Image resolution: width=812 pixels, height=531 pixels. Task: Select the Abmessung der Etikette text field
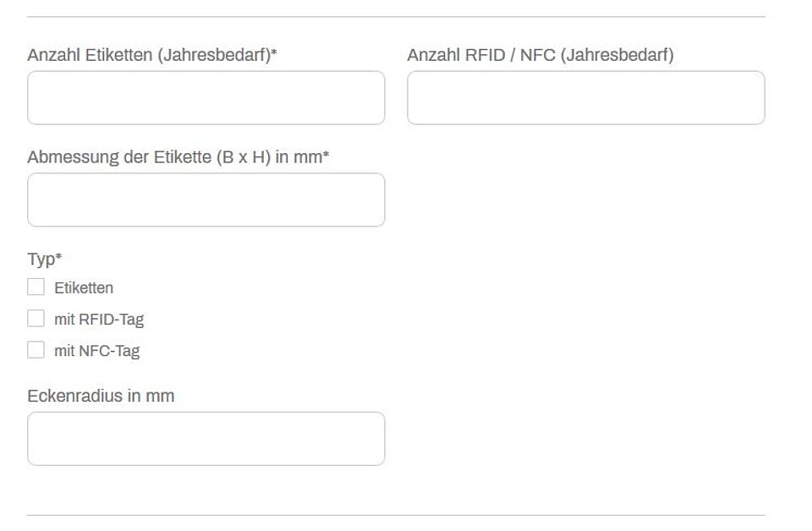(206, 200)
